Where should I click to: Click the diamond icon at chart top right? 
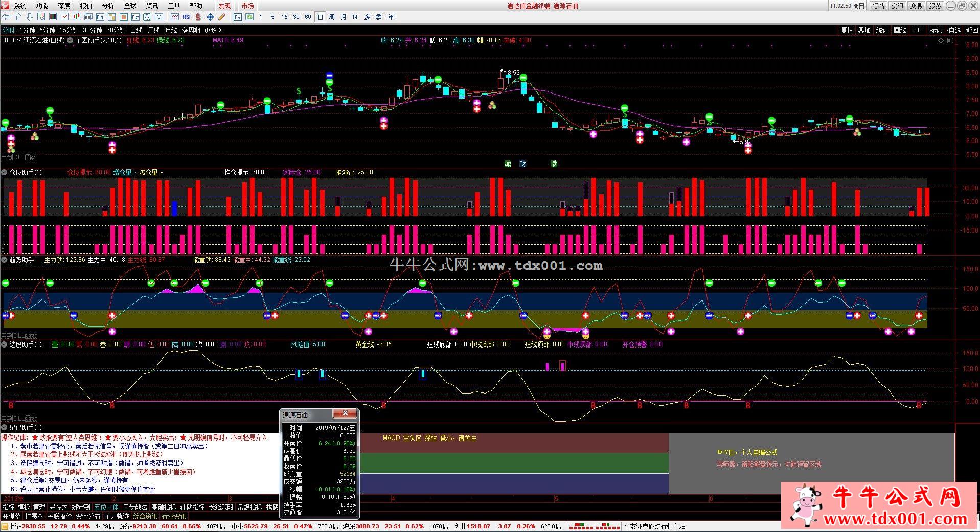pos(941,41)
